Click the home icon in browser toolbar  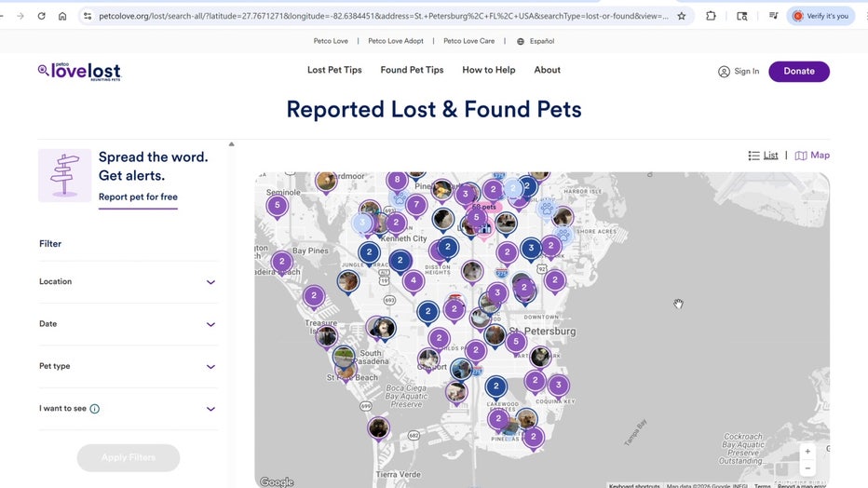[62, 16]
